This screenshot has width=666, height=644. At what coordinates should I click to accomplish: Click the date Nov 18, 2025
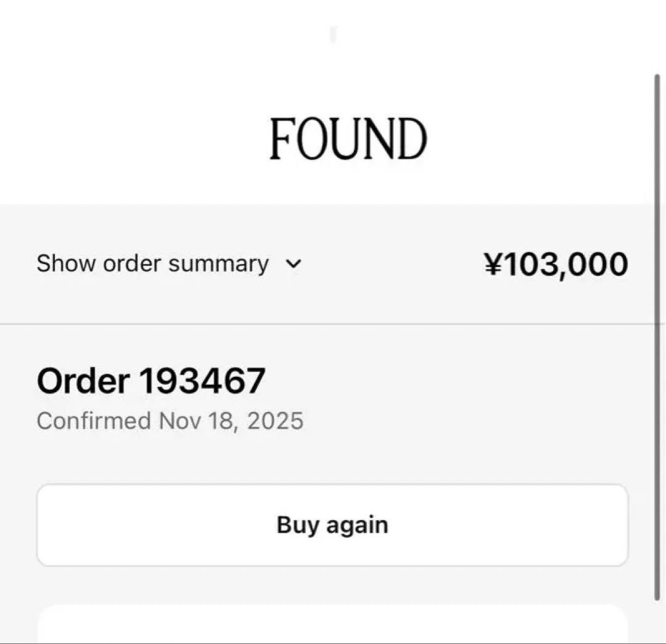(x=231, y=421)
